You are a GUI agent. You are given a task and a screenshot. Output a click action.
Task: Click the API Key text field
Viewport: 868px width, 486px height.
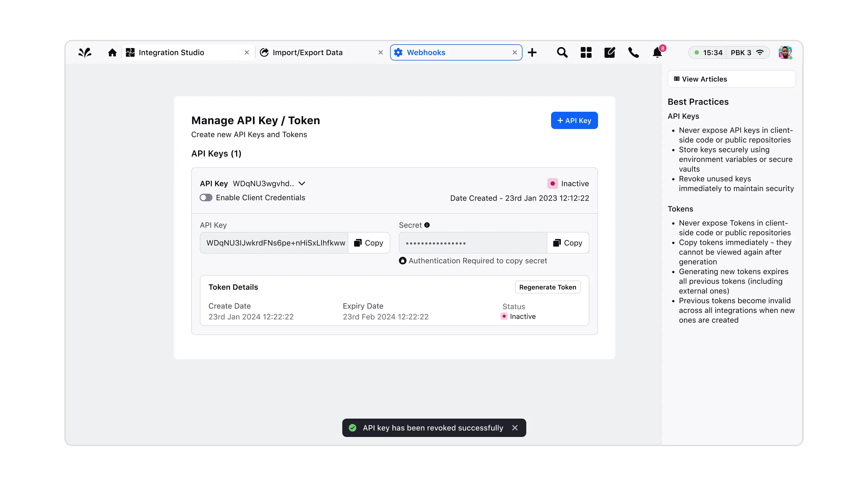click(275, 243)
